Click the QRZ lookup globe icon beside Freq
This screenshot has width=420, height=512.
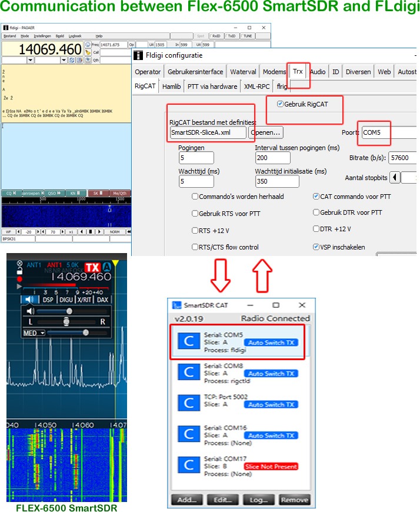88,44
